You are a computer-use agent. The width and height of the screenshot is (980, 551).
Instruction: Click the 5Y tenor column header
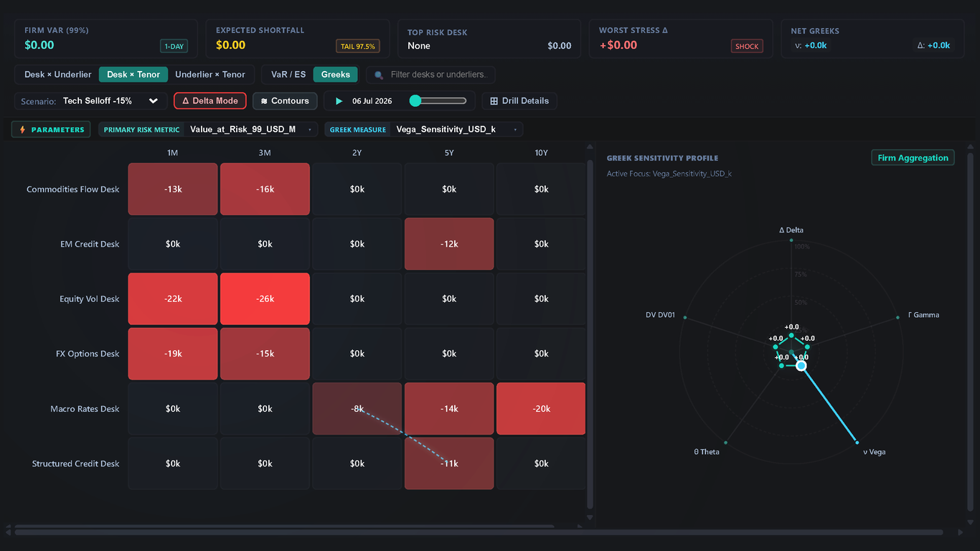449,153
